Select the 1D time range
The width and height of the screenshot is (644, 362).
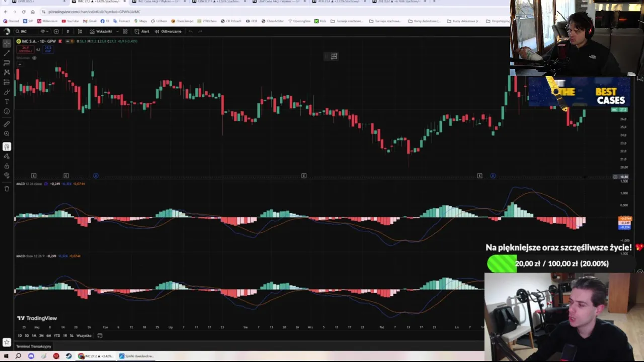[x=20, y=336]
